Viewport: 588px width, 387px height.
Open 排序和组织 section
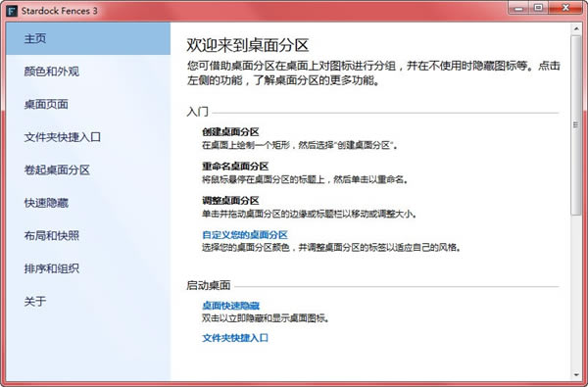point(88,268)
